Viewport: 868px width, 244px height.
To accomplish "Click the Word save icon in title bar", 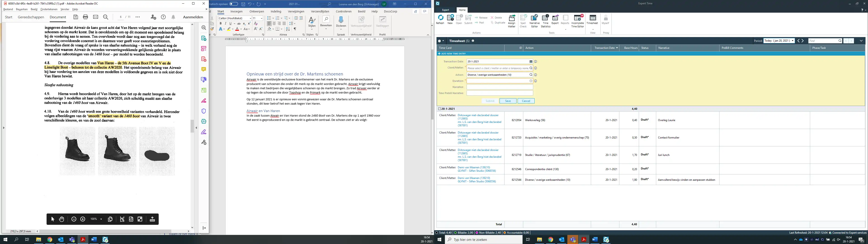I will pyautogui.click(x=243, y=4).
